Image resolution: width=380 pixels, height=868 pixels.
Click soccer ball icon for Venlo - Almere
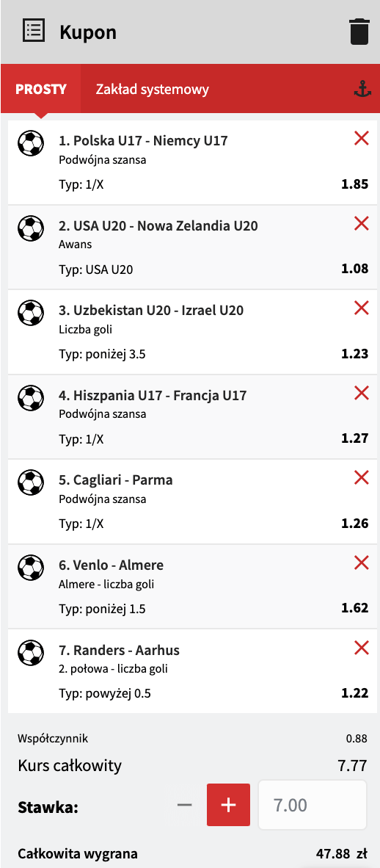coord(29,566)
